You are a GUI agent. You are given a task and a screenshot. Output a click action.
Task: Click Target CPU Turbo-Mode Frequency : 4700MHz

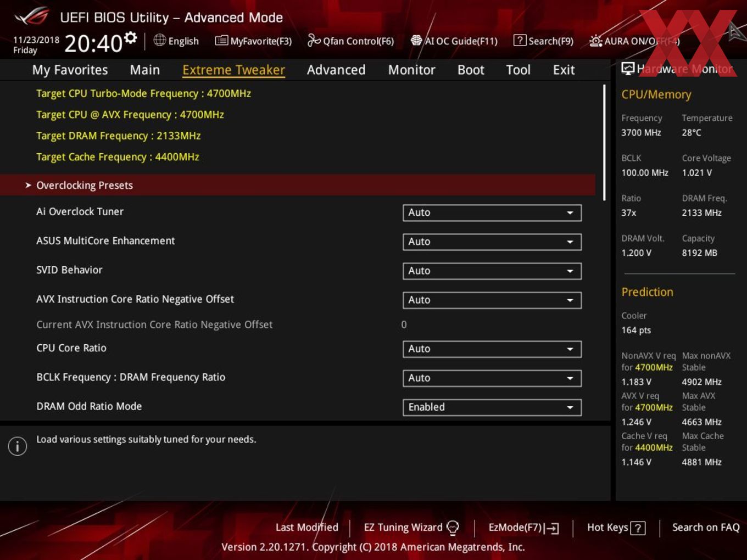[x=143, y=93]
